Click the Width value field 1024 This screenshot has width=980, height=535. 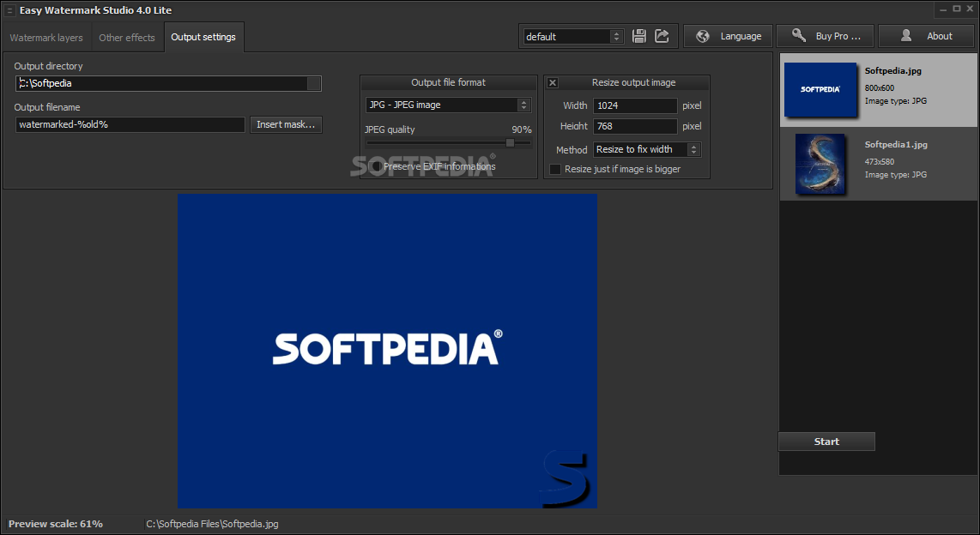coord(635,105)
